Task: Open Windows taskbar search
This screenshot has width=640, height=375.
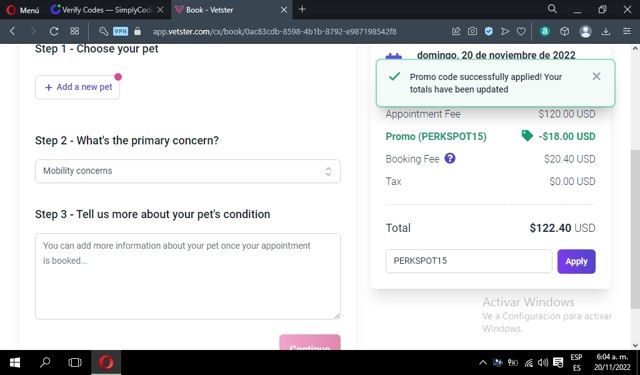Action: [x=45, y=362]
